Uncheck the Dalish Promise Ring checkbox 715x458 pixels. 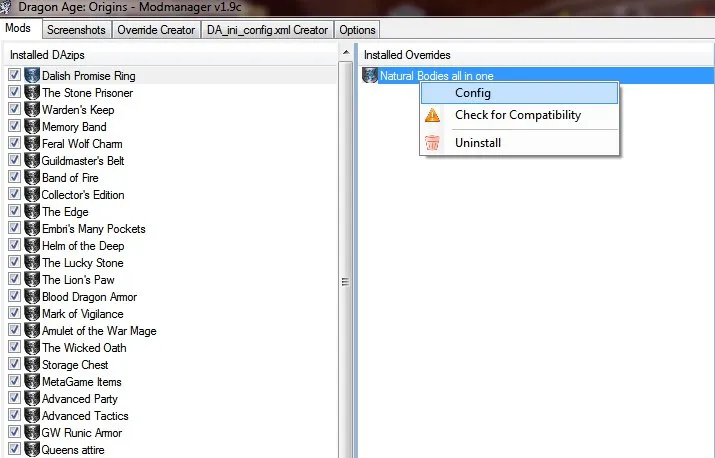(14, 75)
